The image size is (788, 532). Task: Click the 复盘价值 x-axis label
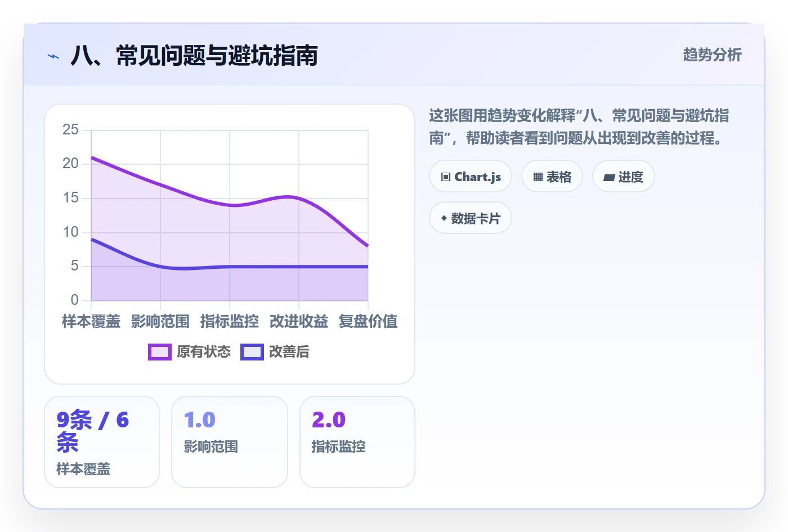pos(368,322)
